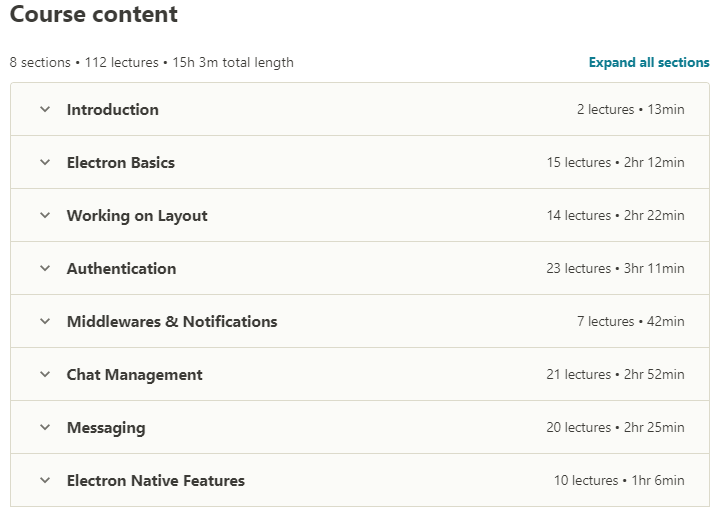This screenshot has height=513, width=718.
Task: Select the Introduction section title
Action: tap(113, 109)
